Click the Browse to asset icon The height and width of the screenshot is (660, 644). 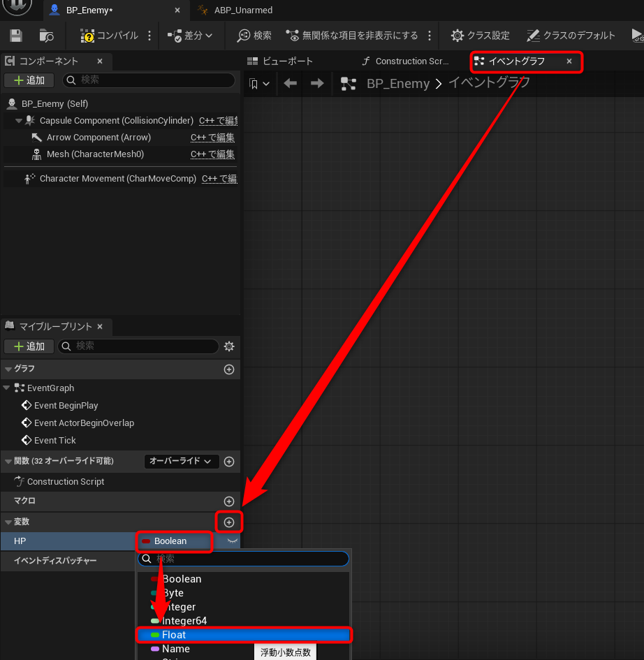click(x=47, y=36)
